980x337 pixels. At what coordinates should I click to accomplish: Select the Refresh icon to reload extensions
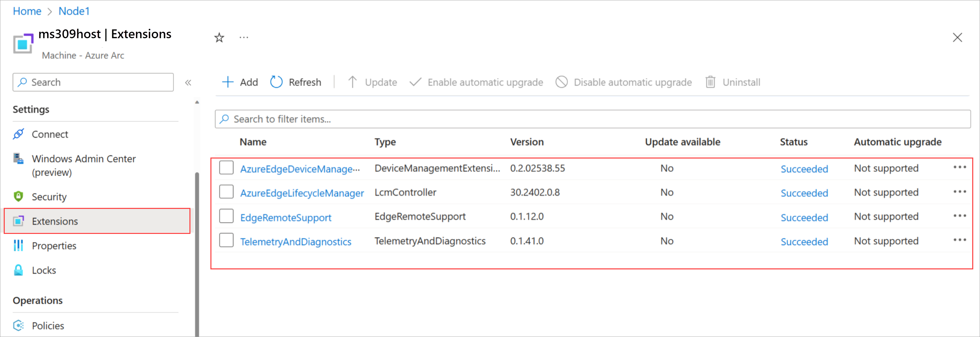coord(276,82)
